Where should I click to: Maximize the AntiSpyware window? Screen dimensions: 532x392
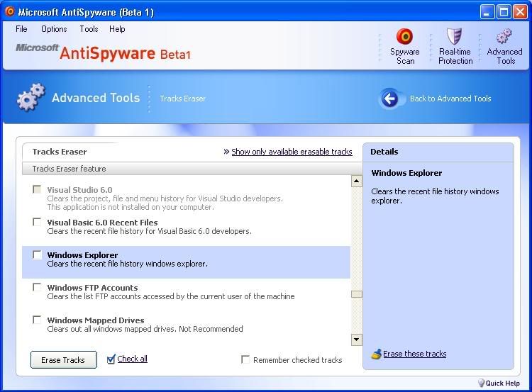click(504, 12)
